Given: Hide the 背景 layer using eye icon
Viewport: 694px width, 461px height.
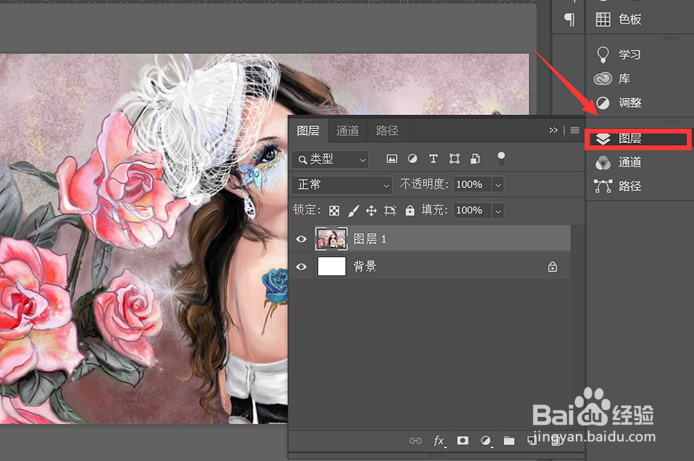Looking at the screenshot, I should click(x=301, y=267).
